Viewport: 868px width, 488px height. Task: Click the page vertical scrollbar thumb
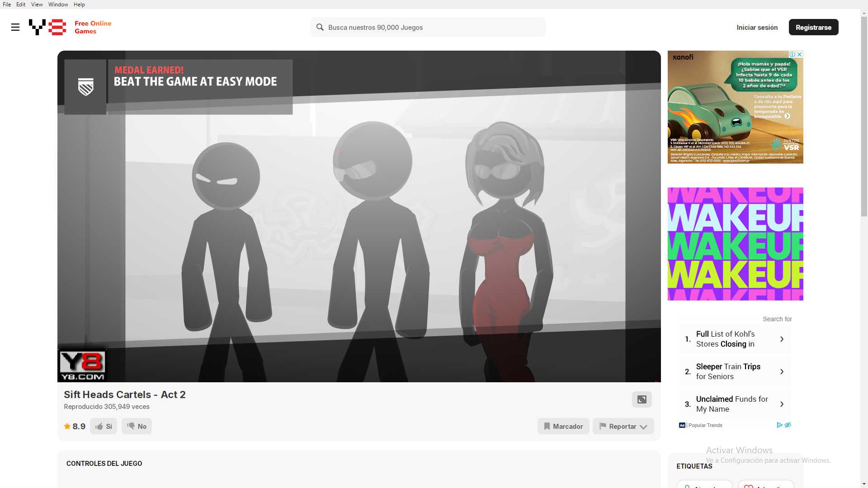tap(864, 113)
